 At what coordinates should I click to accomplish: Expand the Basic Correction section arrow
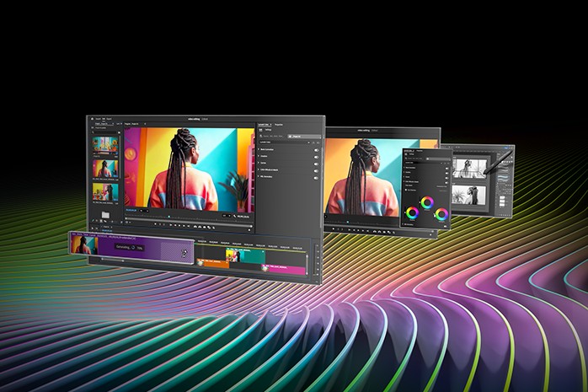tap(259, 149)
